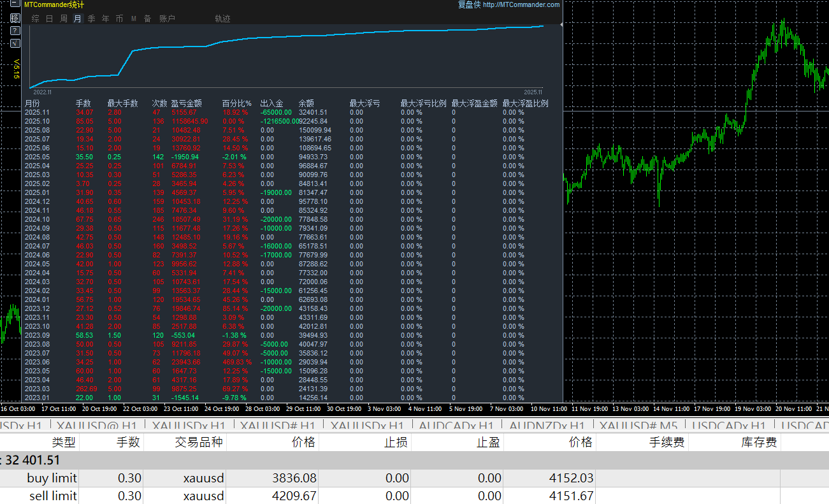This screenshot has height=504, width=829.
Task: Click the 月份 column header
Action: [32, 103]
